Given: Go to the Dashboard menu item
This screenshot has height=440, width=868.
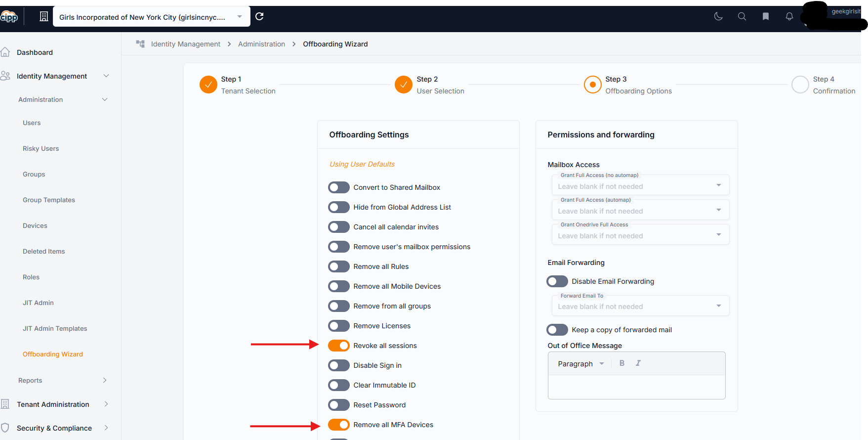Looking at the screenshot, I should click(35, 52).
